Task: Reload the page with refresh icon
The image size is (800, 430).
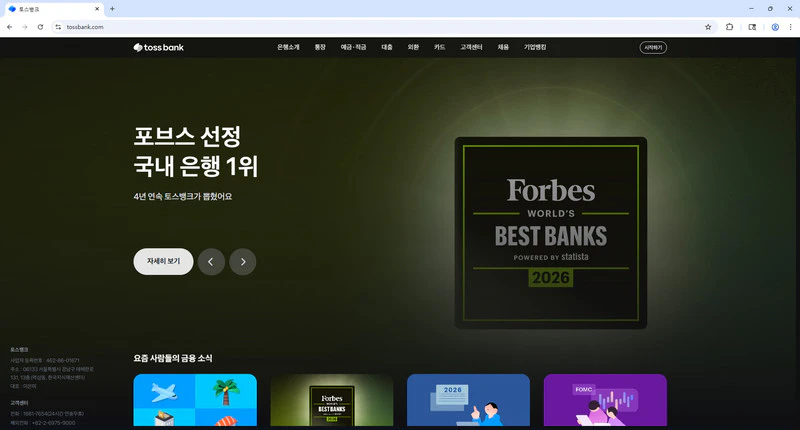Action: (x=40, y=27)
